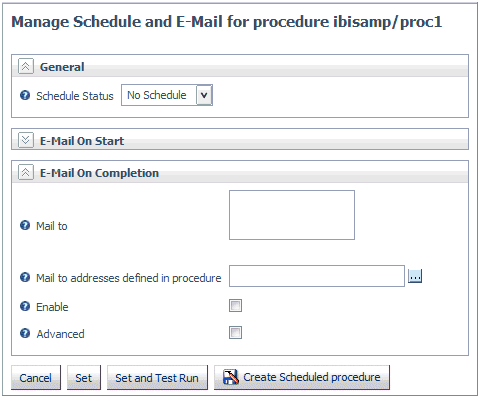
Task: Click the Cancel button
Action: (x=36, y=377)
